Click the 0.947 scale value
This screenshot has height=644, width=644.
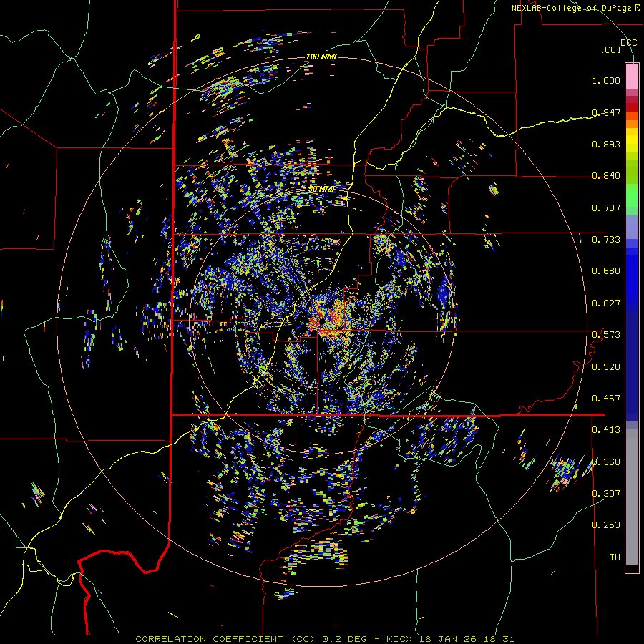(606, 112)
